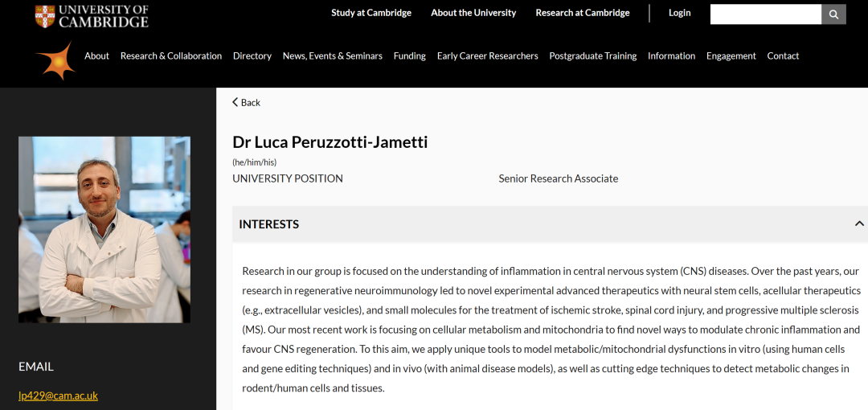
Task: Select Directory in the navigation bar
Action: 252,56
